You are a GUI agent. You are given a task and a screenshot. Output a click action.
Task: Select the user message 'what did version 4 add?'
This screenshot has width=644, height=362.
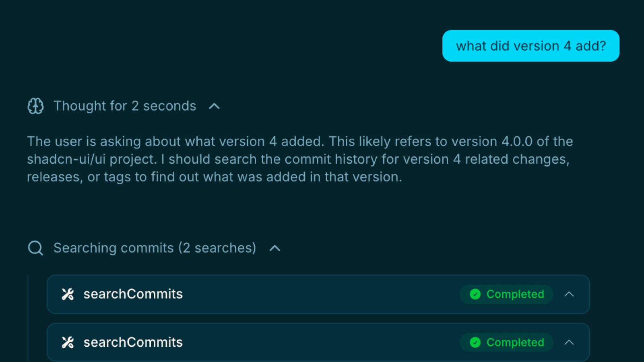pos(531,46)
